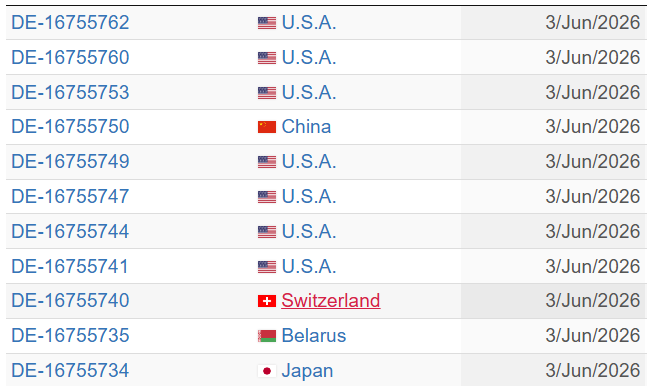Open record DE-16755750 link
647x386 pixels.
(x=70, y=126)
